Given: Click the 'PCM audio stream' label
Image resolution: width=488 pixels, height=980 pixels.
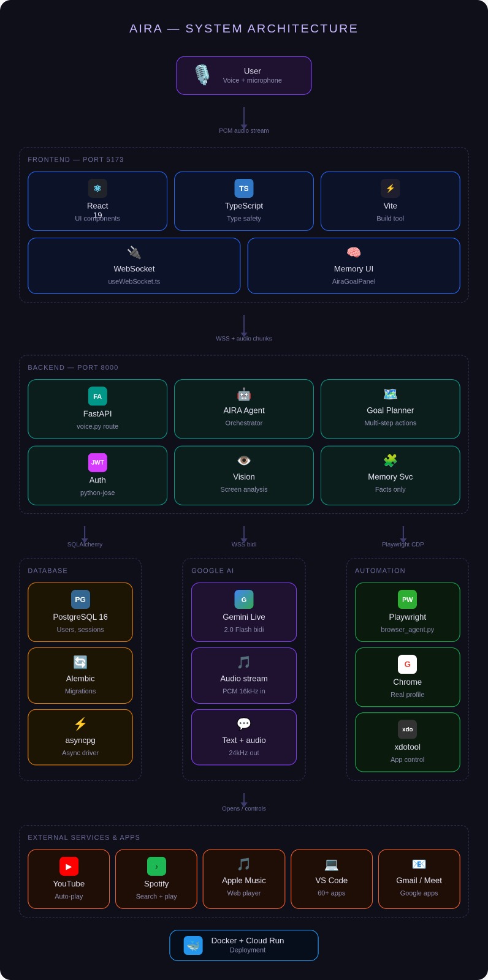Looking at the screenshot, I should pos(244,130).
